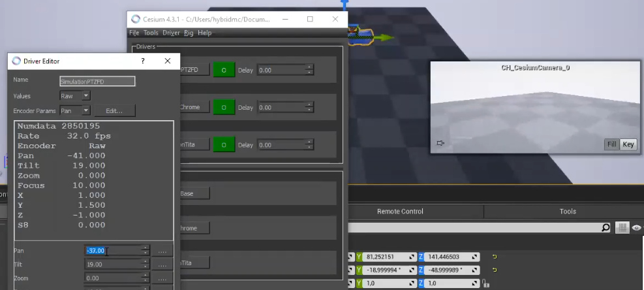Toggle green O button beside onTita driver
Image resolution: width=644 pixels, height=290 pixels.
(224, 145)
